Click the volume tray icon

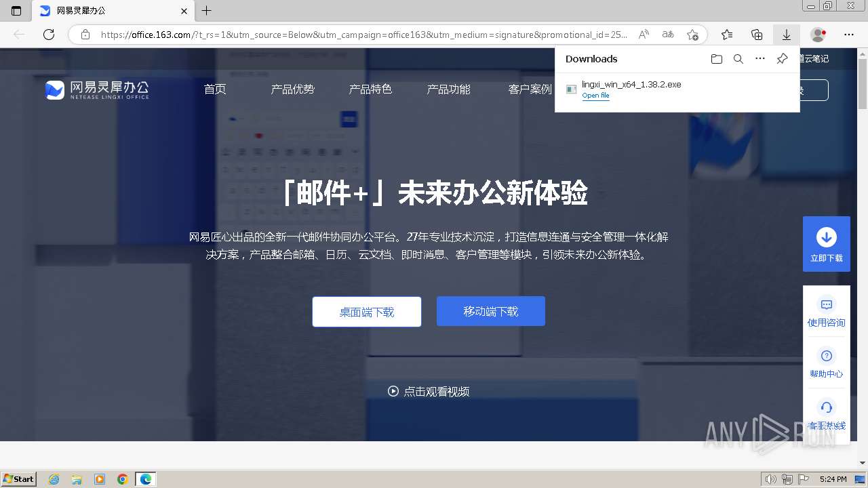(x=771, y=479)
